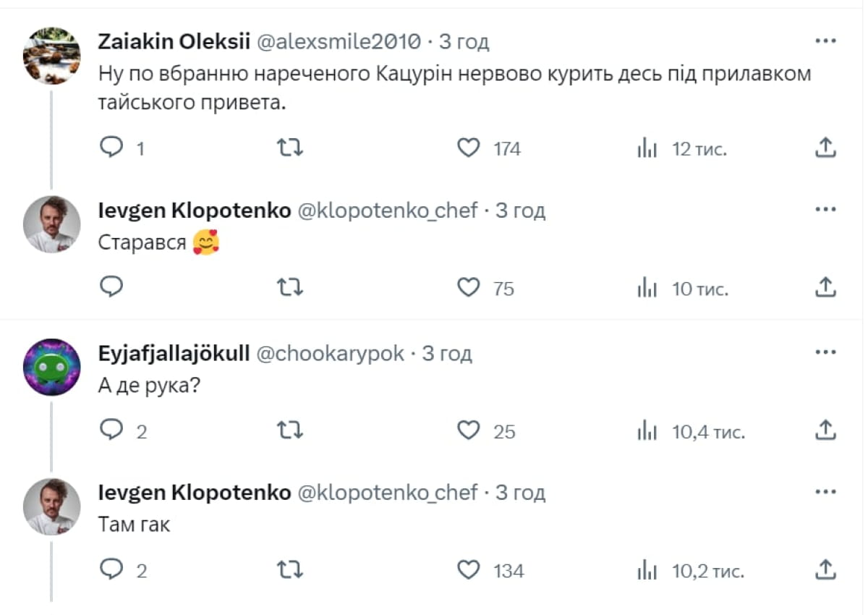The width and height of the screenshot is (868, 615).
Task: View analytics of tweet with 10 тис. views
Action: point(646,288)
